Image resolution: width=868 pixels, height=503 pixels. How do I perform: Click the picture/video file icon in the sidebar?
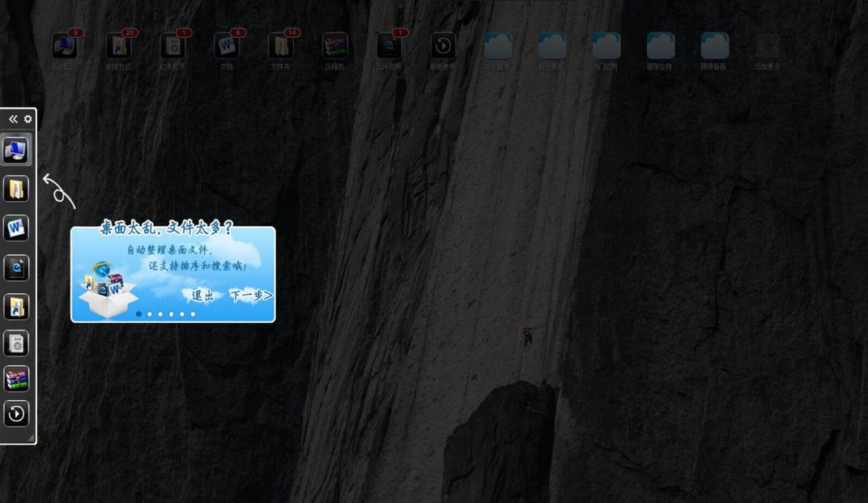click(16, 267)
